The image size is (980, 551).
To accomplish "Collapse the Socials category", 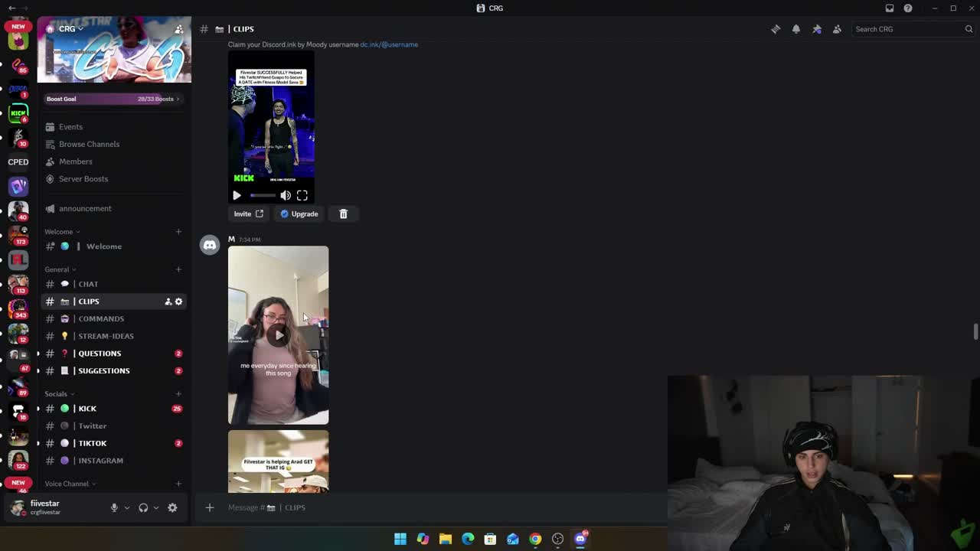I will (59, 394).
